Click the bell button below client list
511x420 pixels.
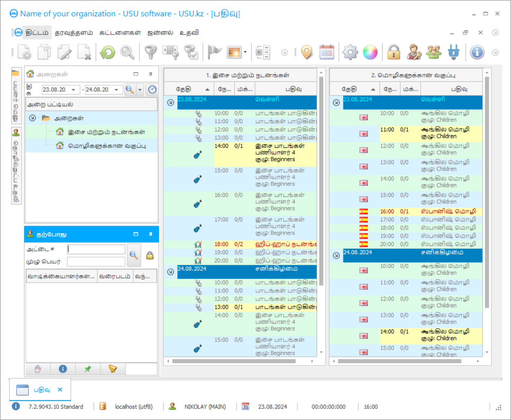(x=113, y=369)
